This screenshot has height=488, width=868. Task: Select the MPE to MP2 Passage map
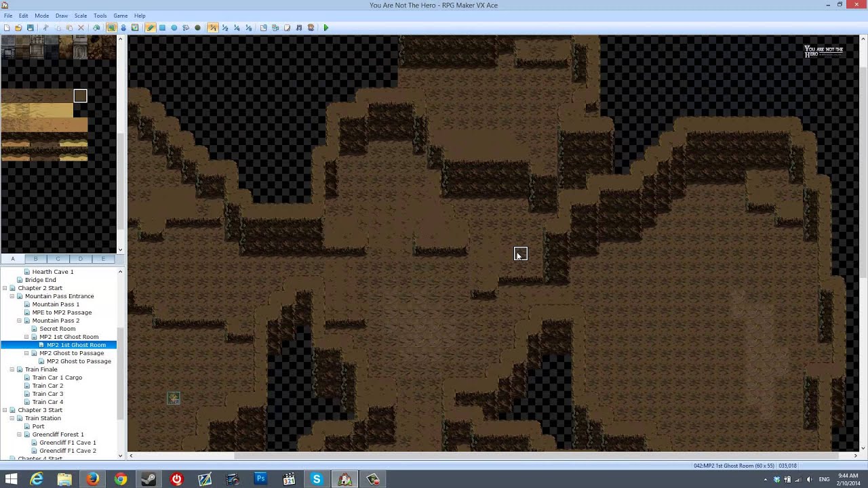[62, 312]
